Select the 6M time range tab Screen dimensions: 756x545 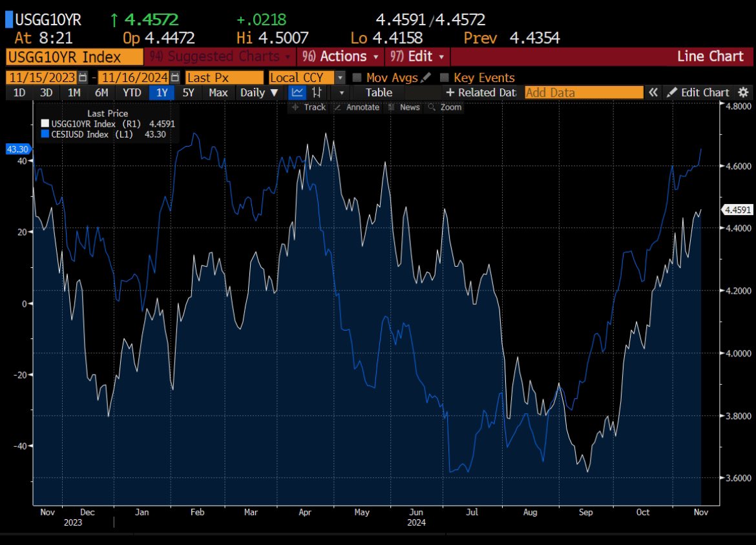[101, 92]
